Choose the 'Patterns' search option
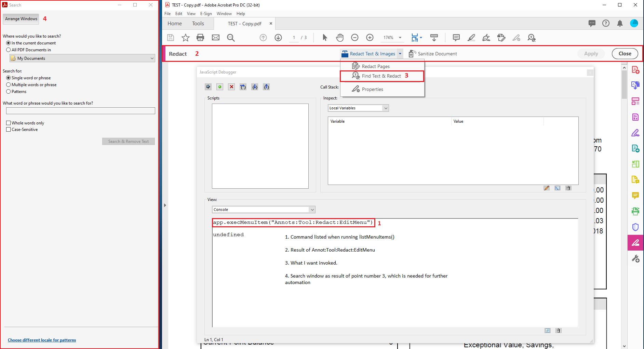 point(16,92)
